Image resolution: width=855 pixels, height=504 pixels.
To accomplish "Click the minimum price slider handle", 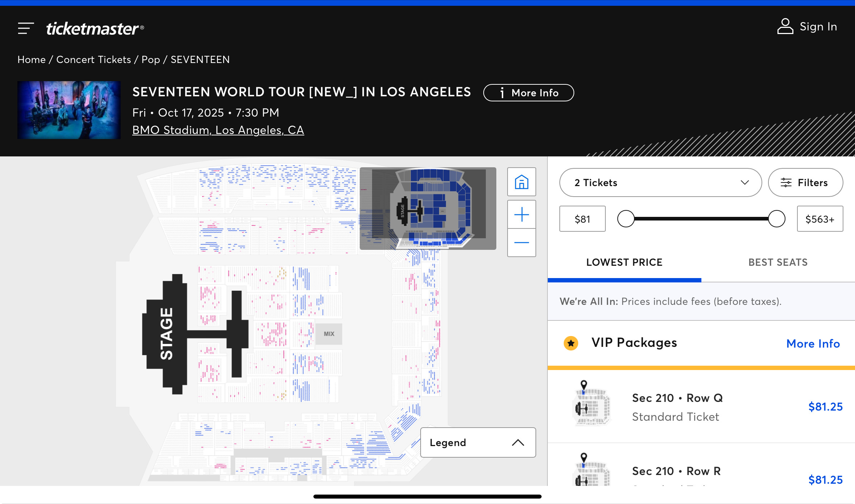I will tap(626, 219).
